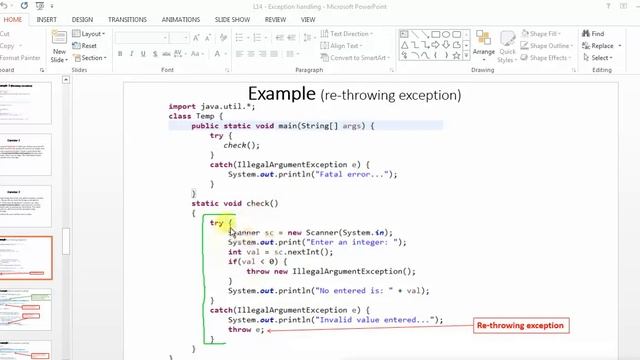The image size is (640, 360).
Task: Expand the shapes gallery More button
Action: 466,56
